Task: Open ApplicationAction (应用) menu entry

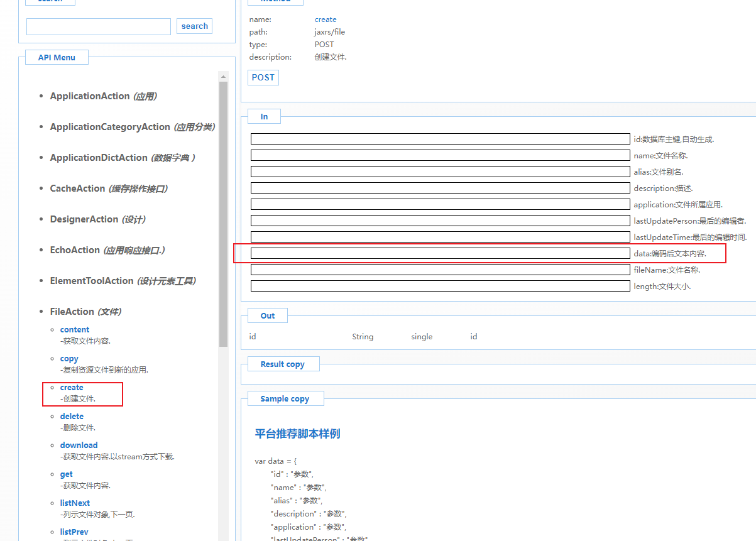Action: (x=103, y=96)
